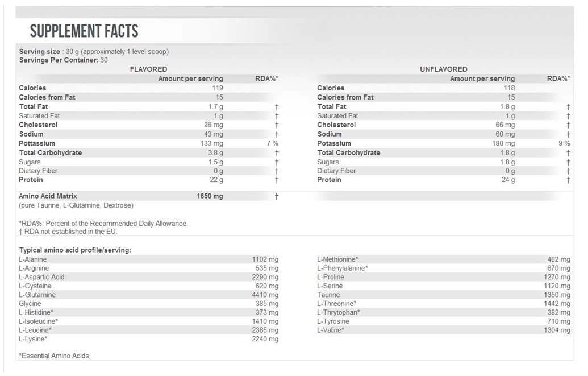Click L-Tyrosine amount 710 mg

tap(558, 321)
